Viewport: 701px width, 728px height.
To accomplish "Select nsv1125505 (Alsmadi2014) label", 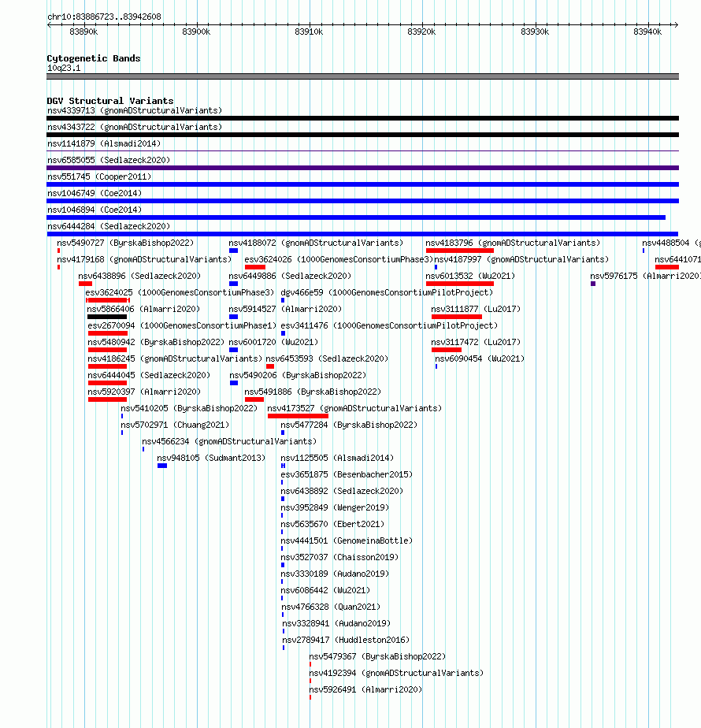I will click(337, 459).
